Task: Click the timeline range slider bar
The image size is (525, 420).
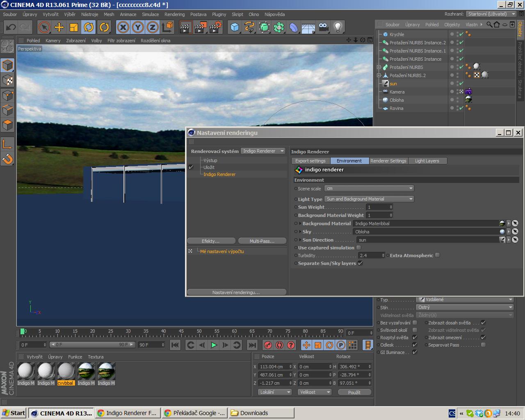Action: coord(92,345)
